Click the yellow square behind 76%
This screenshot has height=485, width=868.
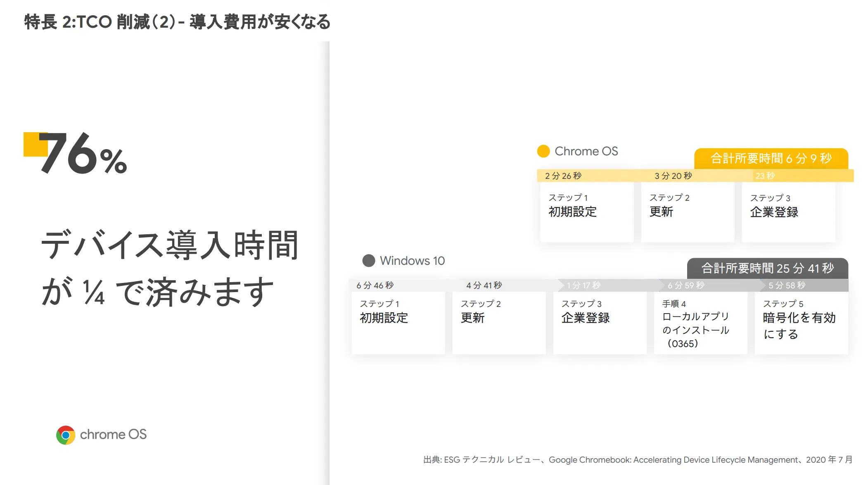pos(36,144)
